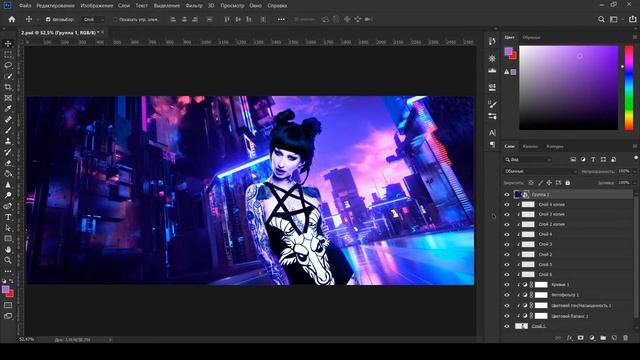Open the layer filter type dropdown Вид

pyautogui.click(x=528, y=160)
